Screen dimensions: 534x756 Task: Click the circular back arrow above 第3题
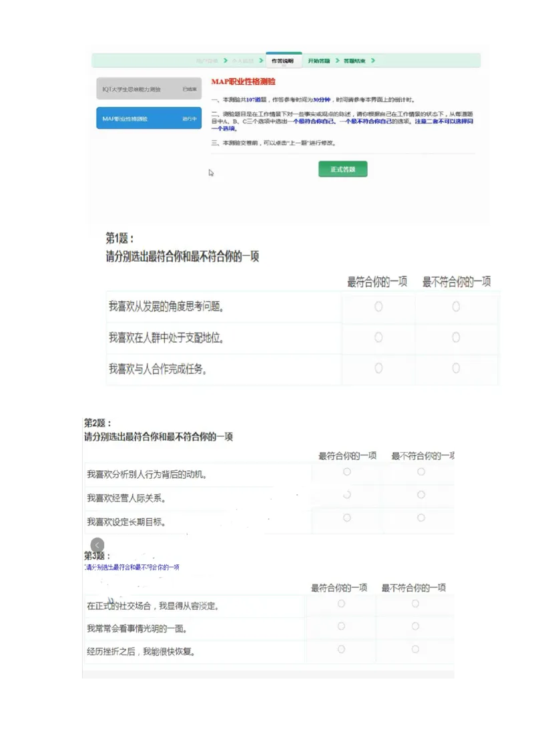97,546
